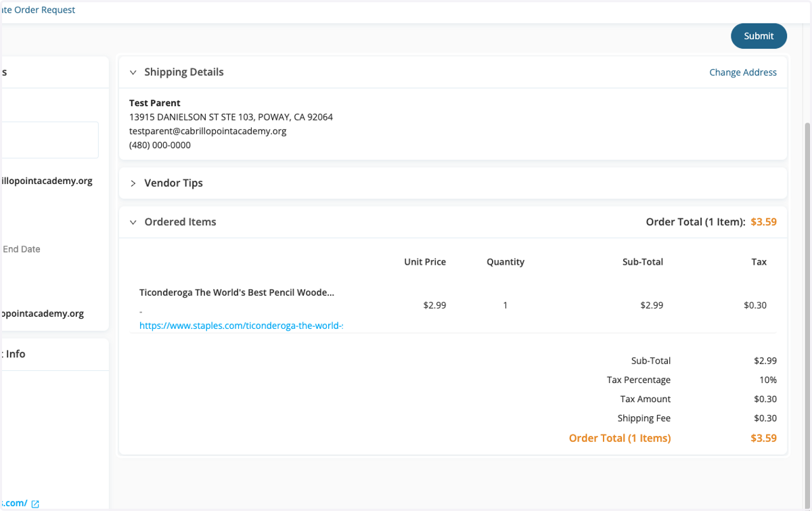This screenshot has width=812, height=511.
Task: Expand the Vendor Tips section
Action: pyautogui.click(x=133, y=183)
